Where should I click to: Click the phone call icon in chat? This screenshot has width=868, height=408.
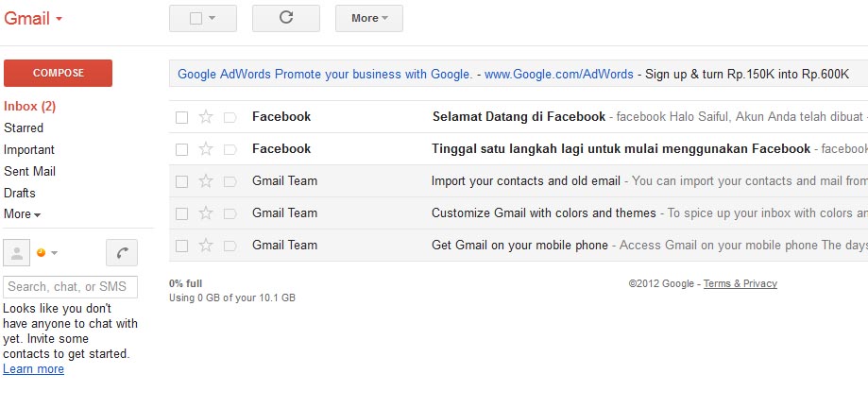coord(122,253)
